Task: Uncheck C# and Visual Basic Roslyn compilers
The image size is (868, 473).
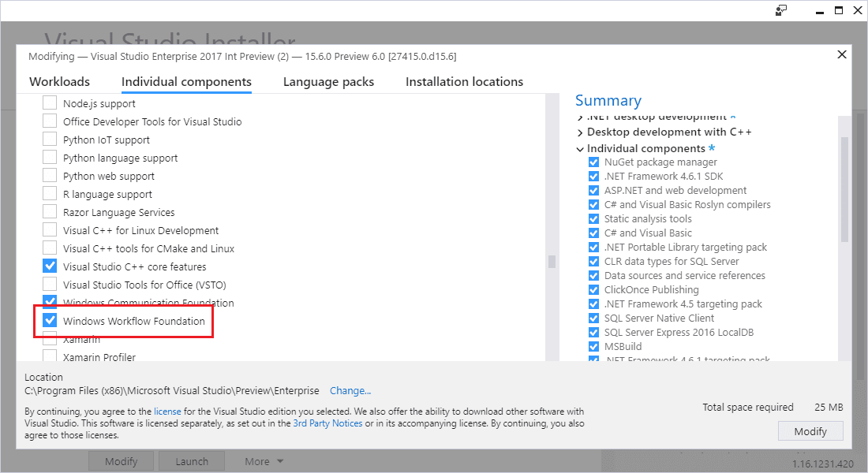Action: pyautogui.click(x=593, y=205)
